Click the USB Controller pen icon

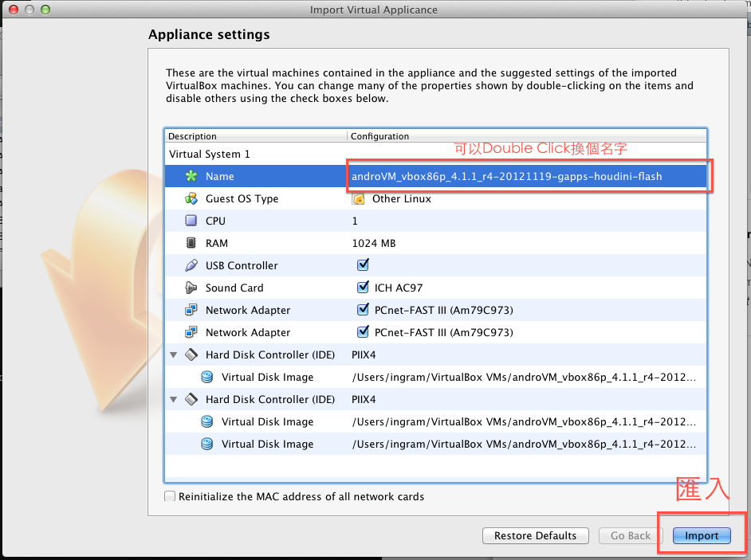tap(191, 265)
